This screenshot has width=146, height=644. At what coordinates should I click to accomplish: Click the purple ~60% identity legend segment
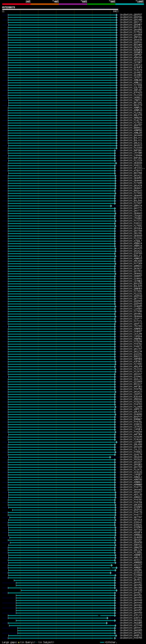[73, 4]
